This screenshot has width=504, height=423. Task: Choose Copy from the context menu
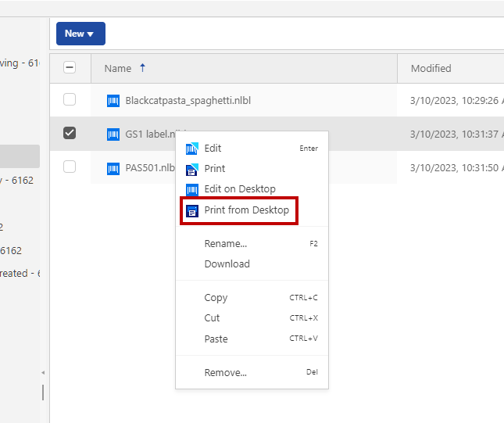pyautogui.click(x=216, y=298)
